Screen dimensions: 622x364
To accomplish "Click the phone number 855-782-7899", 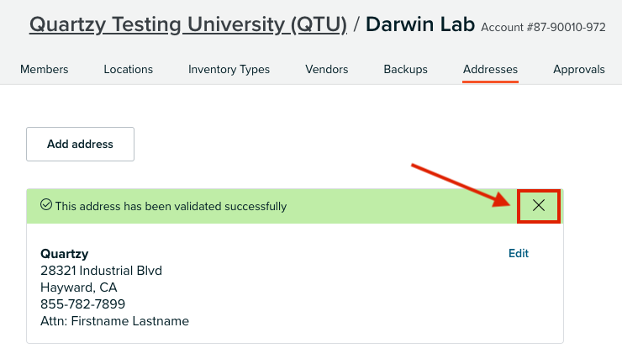I will pyautogui.click(x=82, y=304).
